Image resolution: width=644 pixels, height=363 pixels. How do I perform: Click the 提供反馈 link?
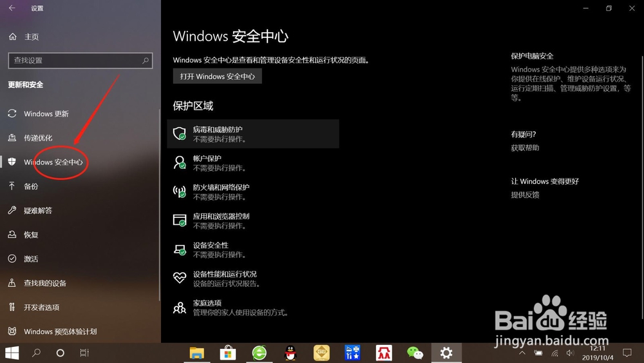pos(525,195)
